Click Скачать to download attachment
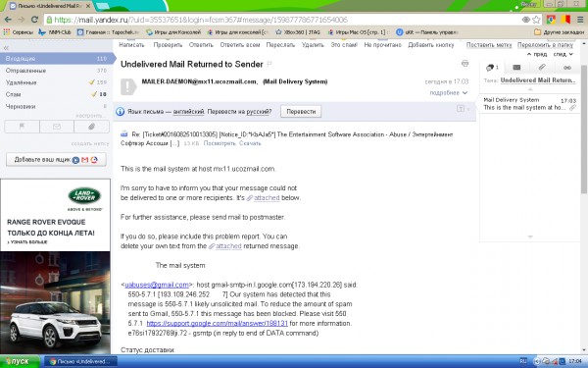The width and height of the screenshot is (588, 368). point(250,143)
